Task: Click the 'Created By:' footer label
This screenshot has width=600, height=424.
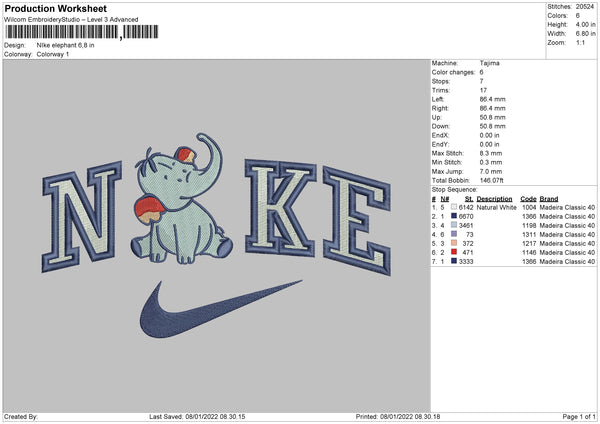Action: 21,416
